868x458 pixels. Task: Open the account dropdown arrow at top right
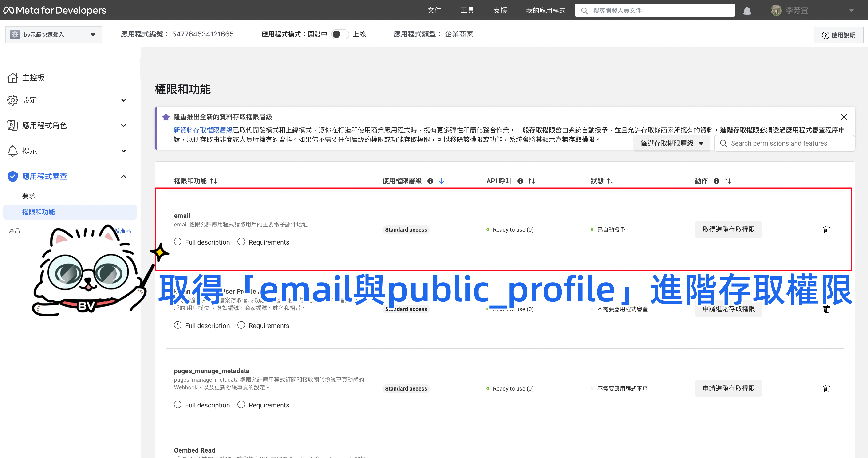[852, 10]
